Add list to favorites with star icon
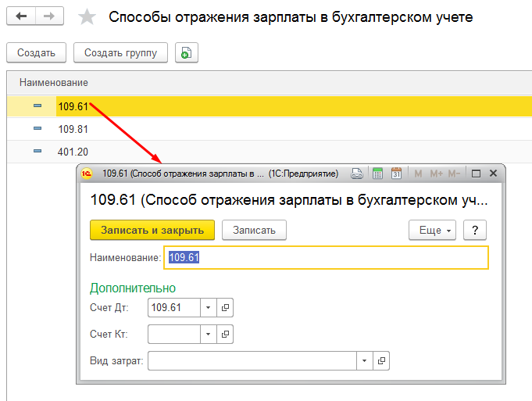The height and width of the screenshot is (401, 532). (87, 17)
